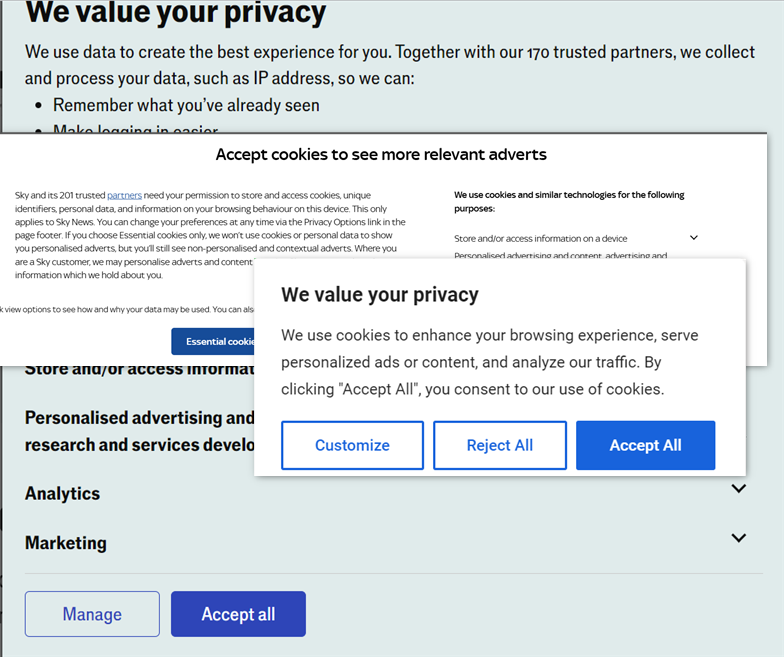Click the large top 'We value your privacy' heading
This screenshot has width=784, height=657.
coord(175,13)
